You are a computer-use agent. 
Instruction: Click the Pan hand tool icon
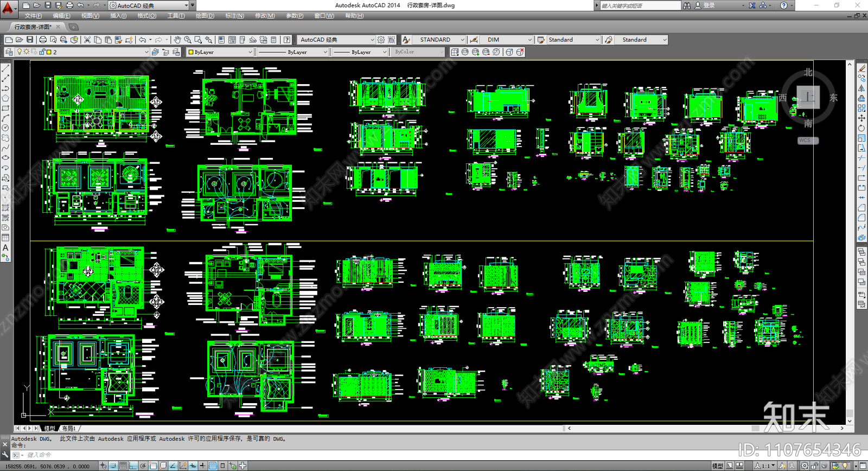point(177,40)
